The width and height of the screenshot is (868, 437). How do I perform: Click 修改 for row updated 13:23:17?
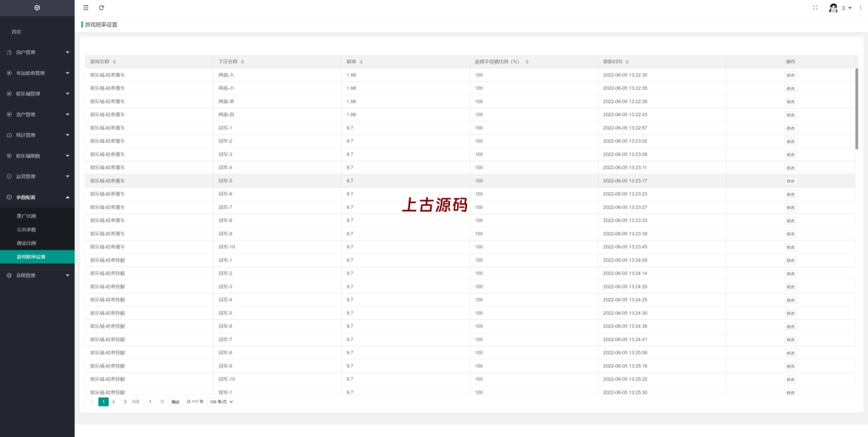[x=791, y=181]
